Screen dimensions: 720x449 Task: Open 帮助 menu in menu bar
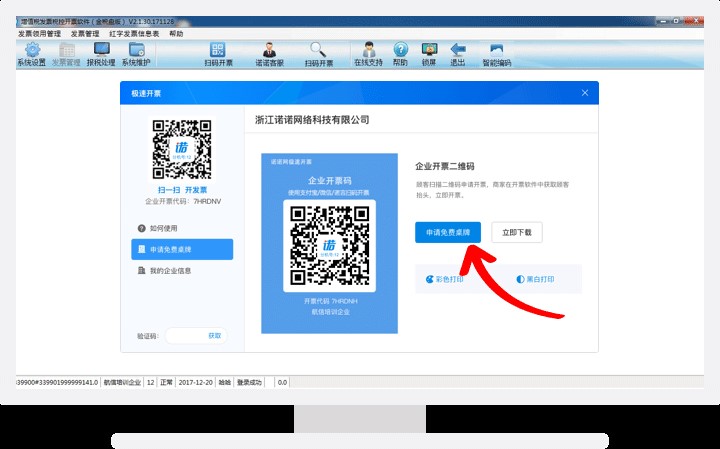[x=176, y=34]
